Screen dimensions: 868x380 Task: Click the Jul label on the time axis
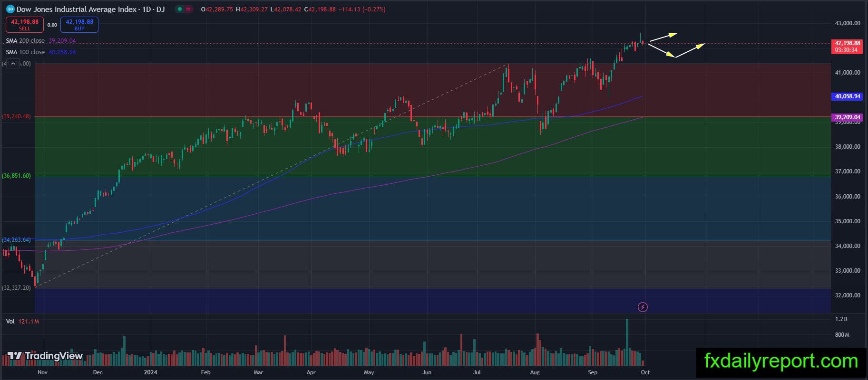(477, 372)
